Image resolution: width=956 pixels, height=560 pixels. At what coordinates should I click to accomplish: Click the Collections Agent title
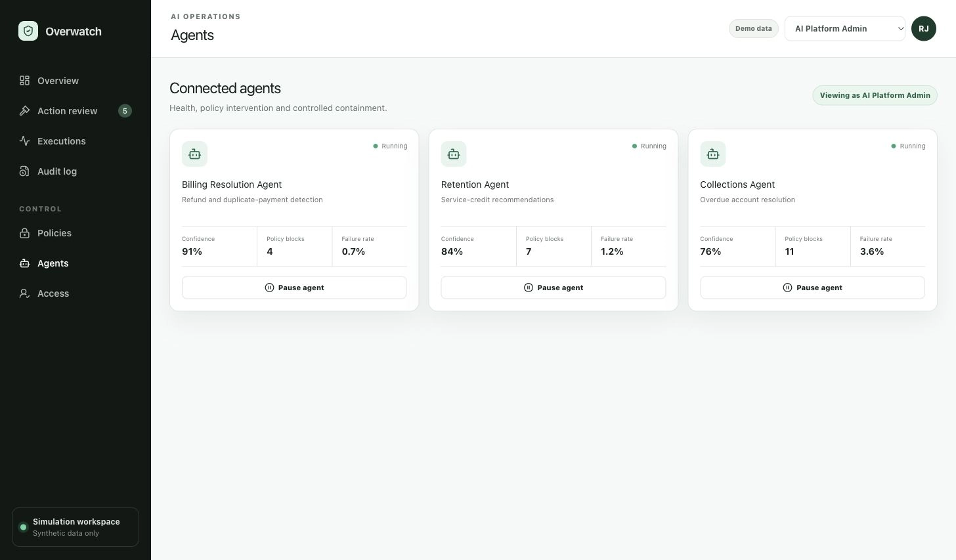(x=737, y=184)
